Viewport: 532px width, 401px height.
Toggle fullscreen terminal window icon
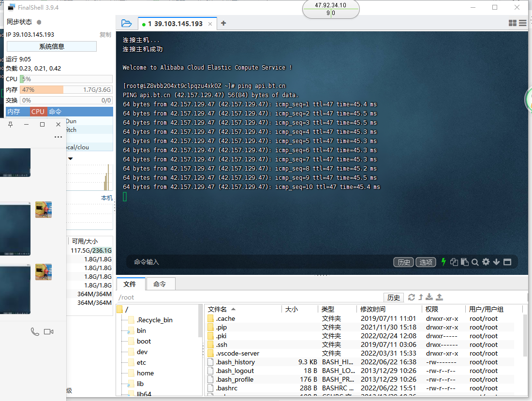point(507,262)
